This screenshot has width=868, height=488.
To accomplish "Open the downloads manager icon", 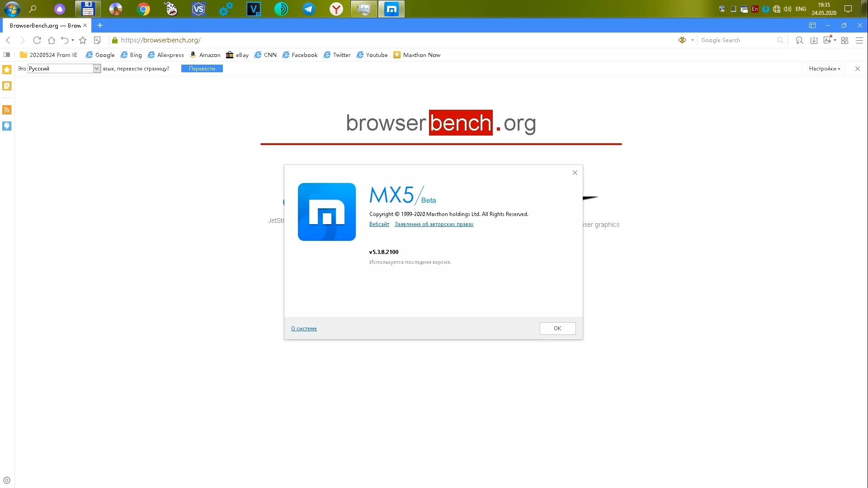I will [814, 40].
